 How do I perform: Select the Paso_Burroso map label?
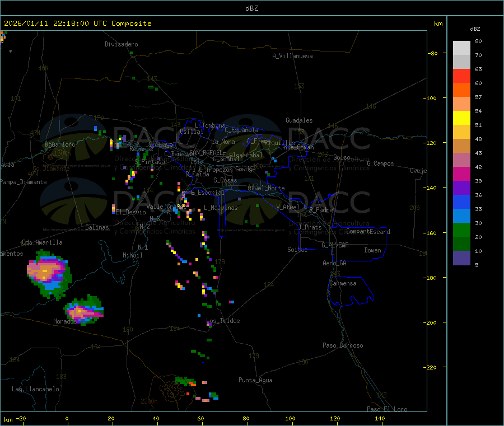(x=343, y=345)
